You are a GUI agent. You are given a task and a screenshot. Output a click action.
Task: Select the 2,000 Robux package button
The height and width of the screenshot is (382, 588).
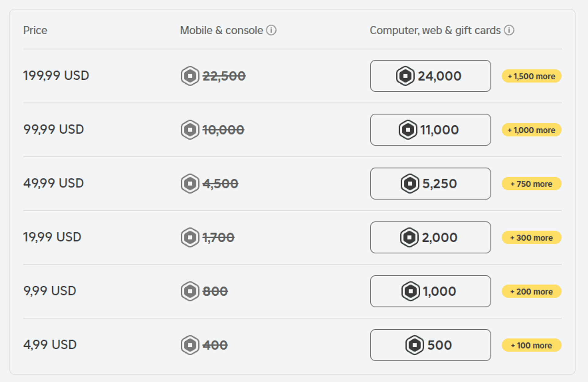click(430, 237)
